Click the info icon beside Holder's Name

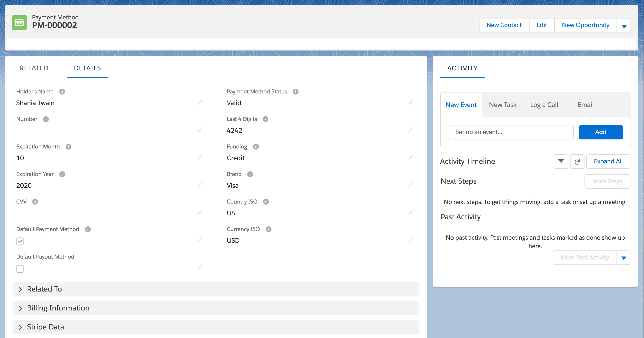point(62,91)
